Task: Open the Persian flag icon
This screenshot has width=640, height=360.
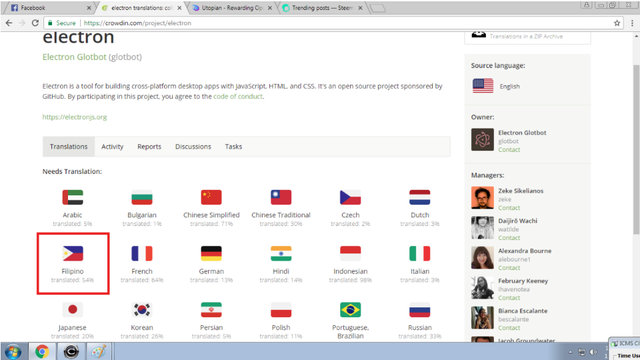Action: (211, 310)
